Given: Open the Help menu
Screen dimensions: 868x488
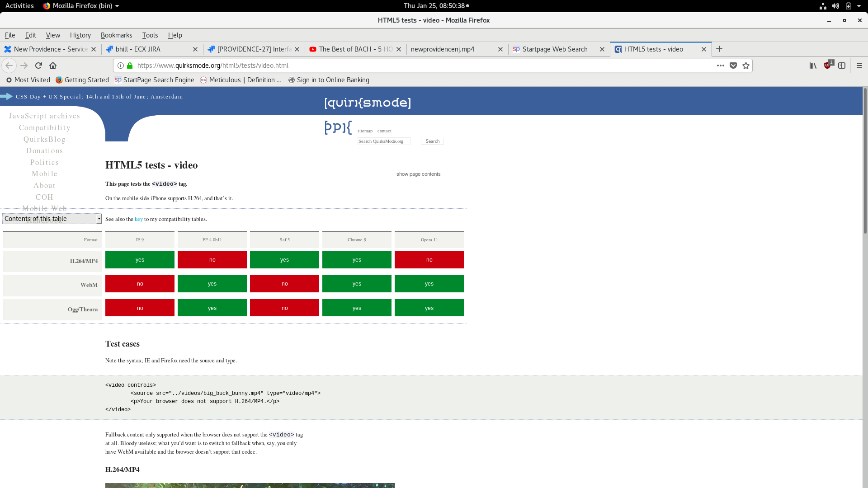Looking at the screenshot, I should pyautogui.click(x=175, y=35).
